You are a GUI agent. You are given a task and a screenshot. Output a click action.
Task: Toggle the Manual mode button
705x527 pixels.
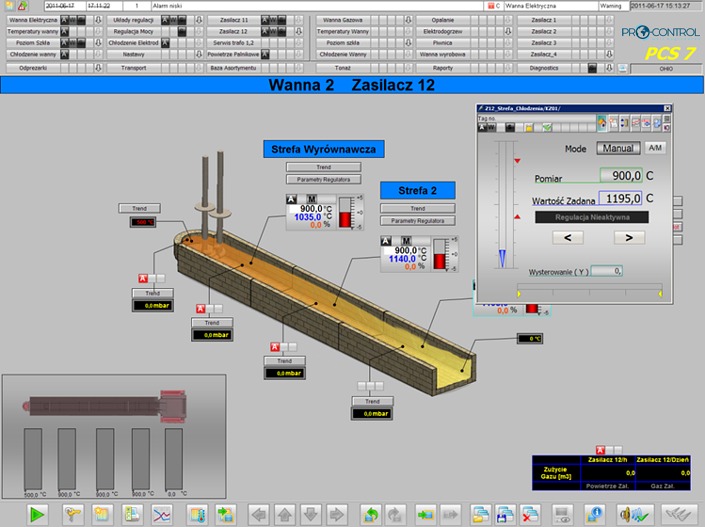tap(618, 147)
